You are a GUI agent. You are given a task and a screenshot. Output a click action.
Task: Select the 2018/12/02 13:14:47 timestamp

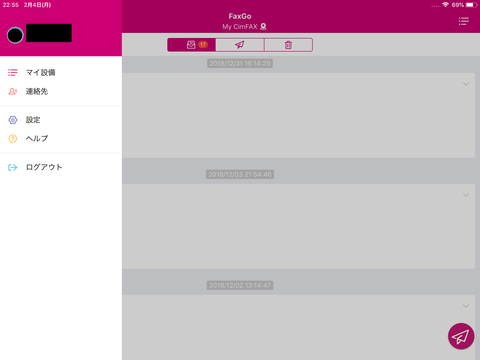240,285
